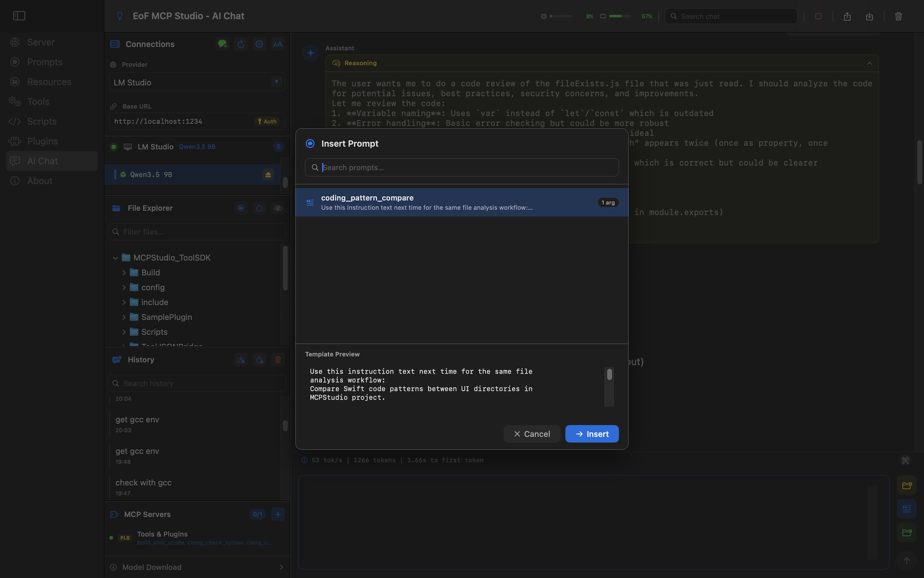Viewport: 924px width, 578px height.
Task: Refresh the Connections list
Action: [x=241, y=44]
